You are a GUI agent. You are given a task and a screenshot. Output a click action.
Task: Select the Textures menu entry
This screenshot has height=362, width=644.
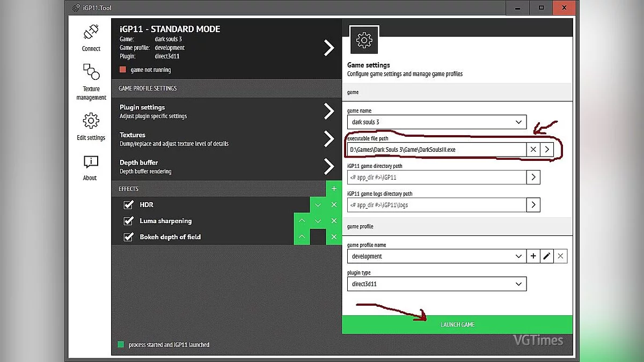(x=226, y=139)
